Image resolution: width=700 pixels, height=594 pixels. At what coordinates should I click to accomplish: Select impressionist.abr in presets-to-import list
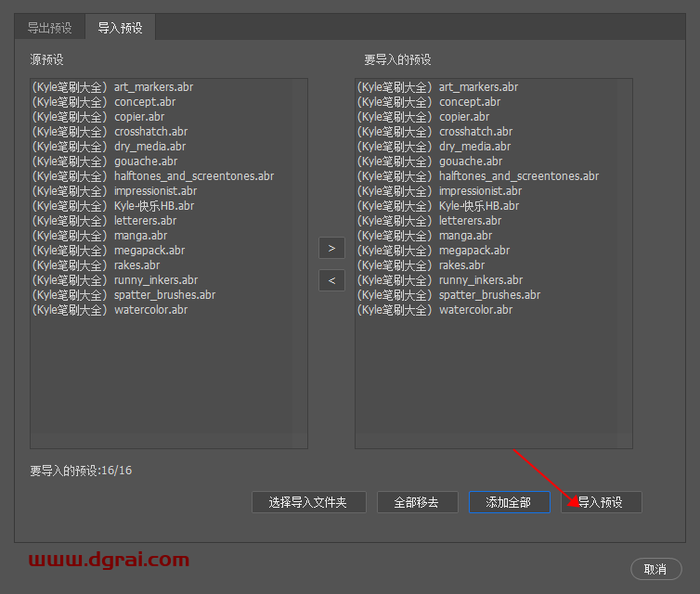coord(439,191)
